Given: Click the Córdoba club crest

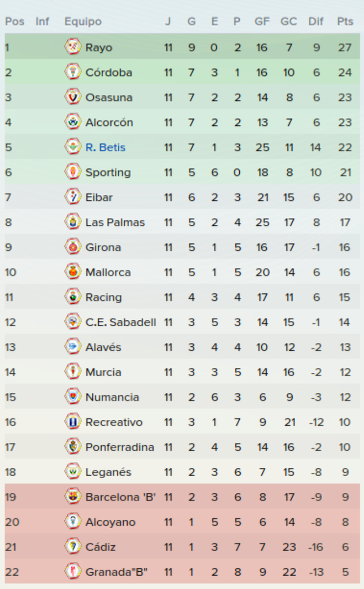Looking at the screenshot, I should click(x=72, y=72).
